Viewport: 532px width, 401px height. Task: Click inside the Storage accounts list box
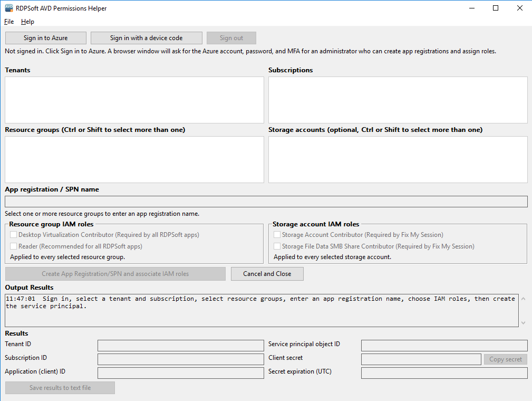398,159
